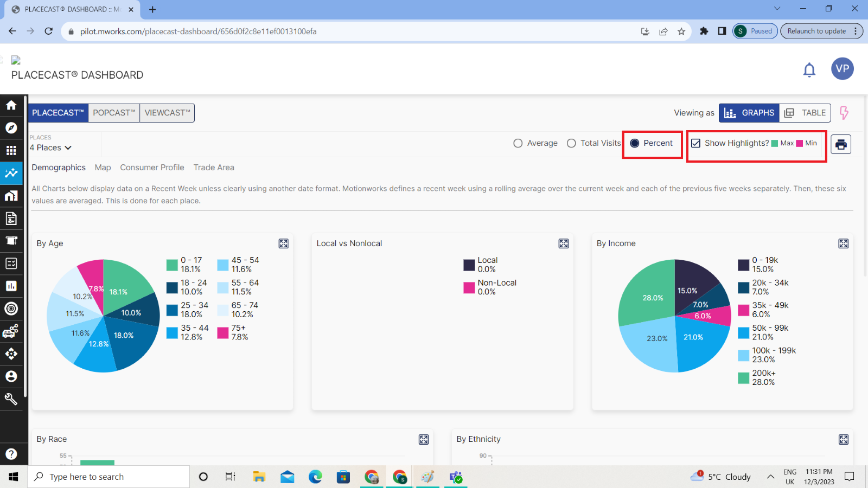Open the notifications bell

tap(809, 69)
